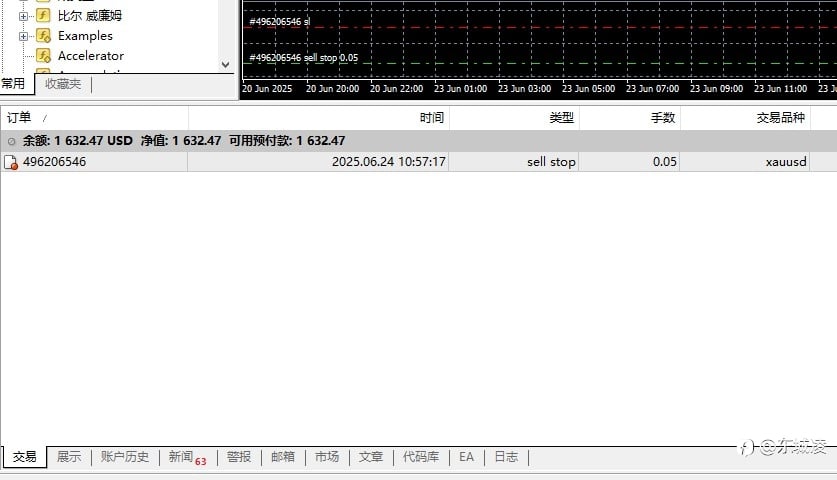Click the balance row circle icon
The height and width of the screenshot is (480, 837).
coord(11,141)
